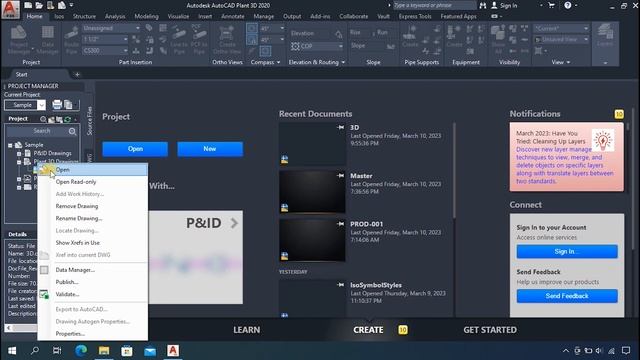Click the blue Open project button
This screenshot has height=360, width=640.
[x=135, y=149]
